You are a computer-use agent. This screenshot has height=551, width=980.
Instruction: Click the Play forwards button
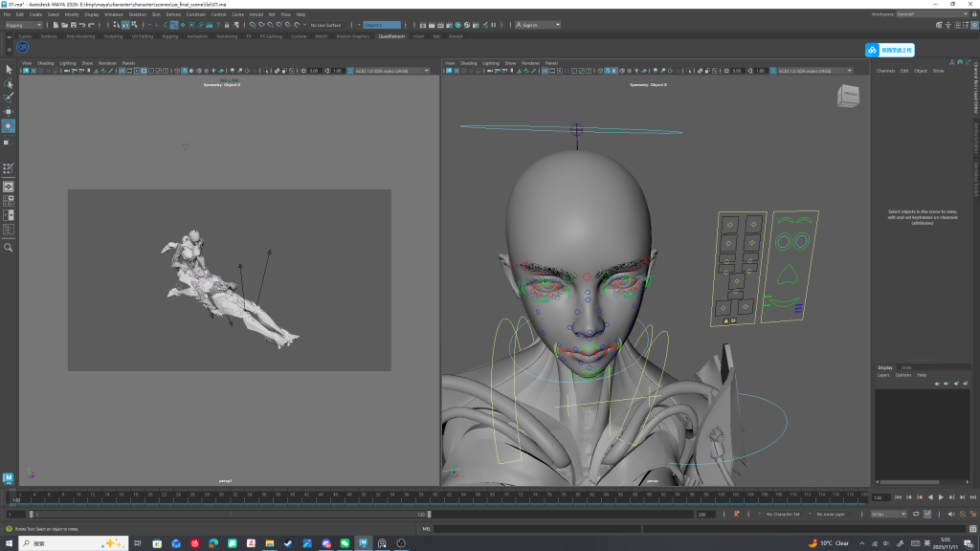[x=941, y=497]
